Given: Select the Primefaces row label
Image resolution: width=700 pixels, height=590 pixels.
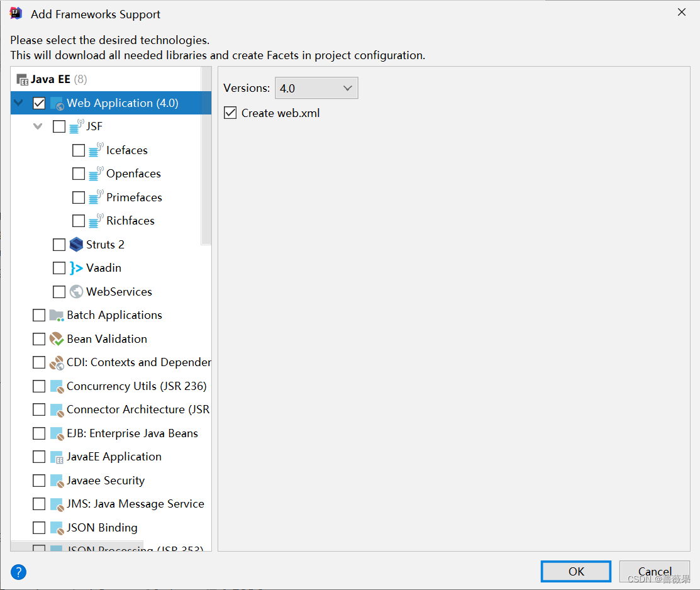Looking at the screenshot, I should point(135,198).
